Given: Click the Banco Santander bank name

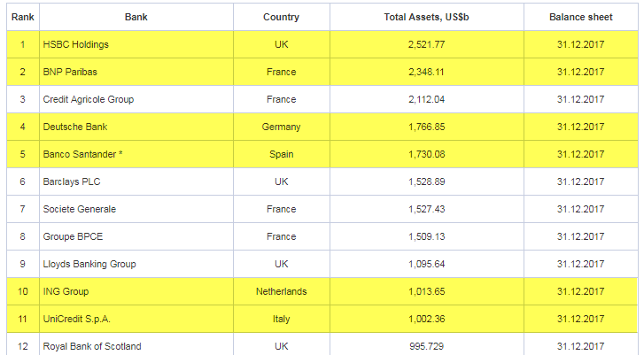Looking at the screenshot, I should [x=82, y=154].
